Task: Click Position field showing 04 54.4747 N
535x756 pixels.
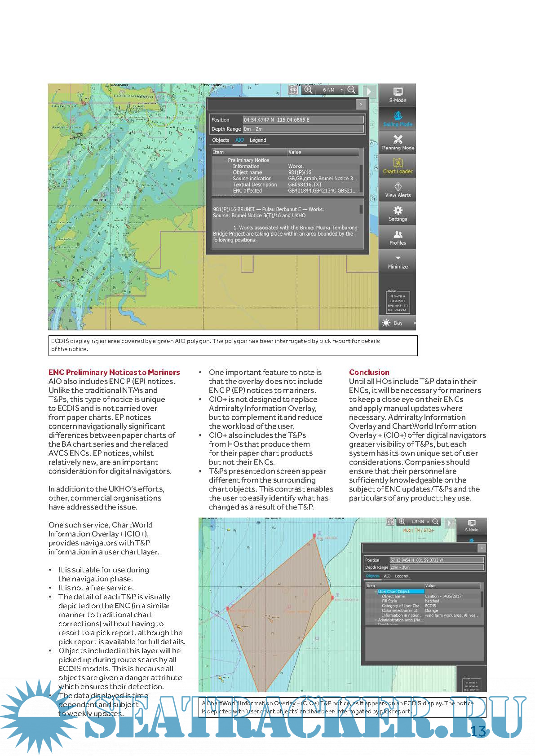Action: (x=303, y=120)
